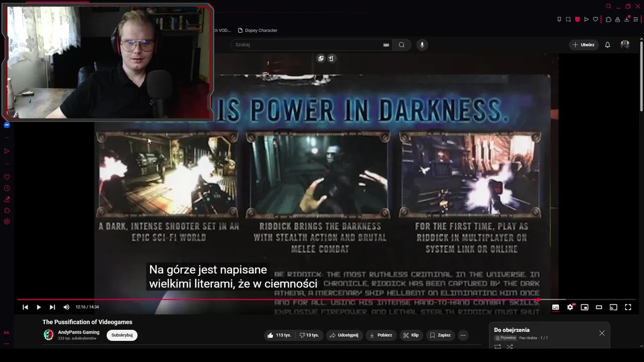644x362 pixels.
Task: Click the Do obejrzenia playlist title
Action: pos(512,330)
